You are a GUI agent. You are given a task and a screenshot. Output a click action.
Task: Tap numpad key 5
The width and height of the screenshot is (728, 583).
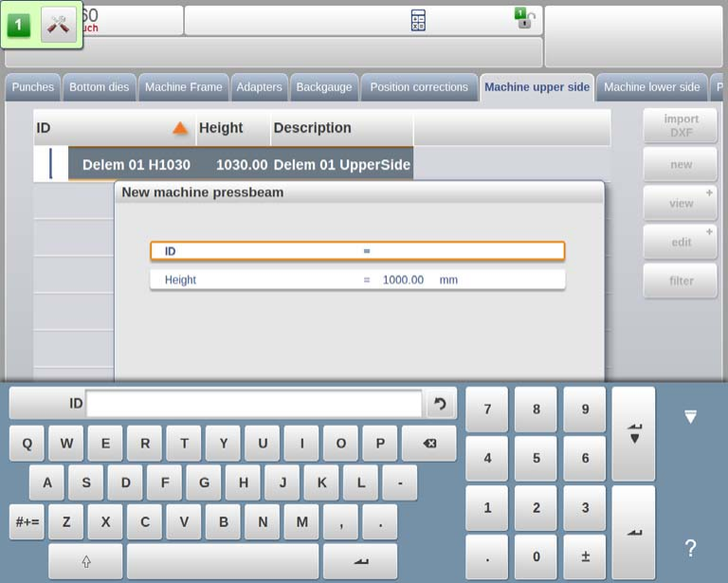pyautogui.click(x=536, y=458)
